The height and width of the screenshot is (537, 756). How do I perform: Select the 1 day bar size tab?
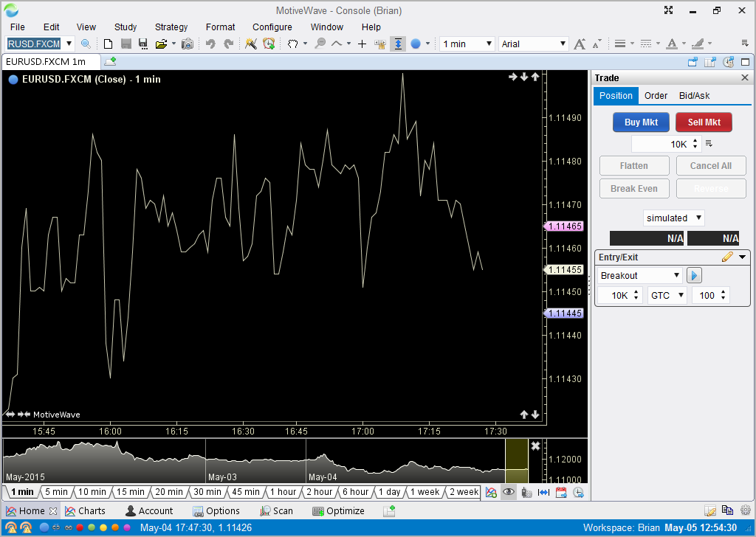(x=390, y=492)
